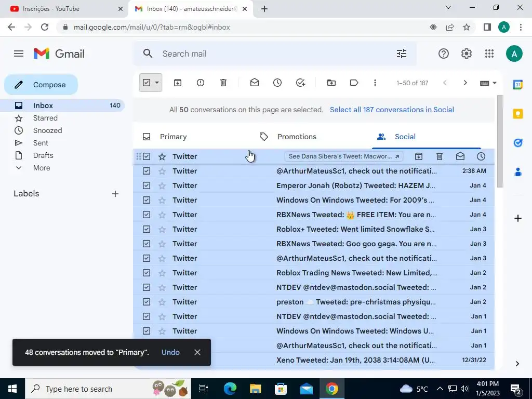Switch to the Social tab

point(405,137)
